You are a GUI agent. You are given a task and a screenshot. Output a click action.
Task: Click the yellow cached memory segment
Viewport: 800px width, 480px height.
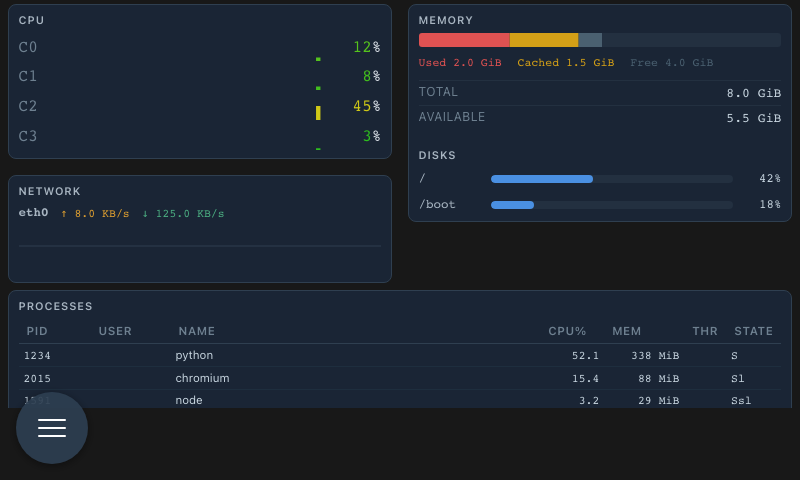(x=544, y=40)
